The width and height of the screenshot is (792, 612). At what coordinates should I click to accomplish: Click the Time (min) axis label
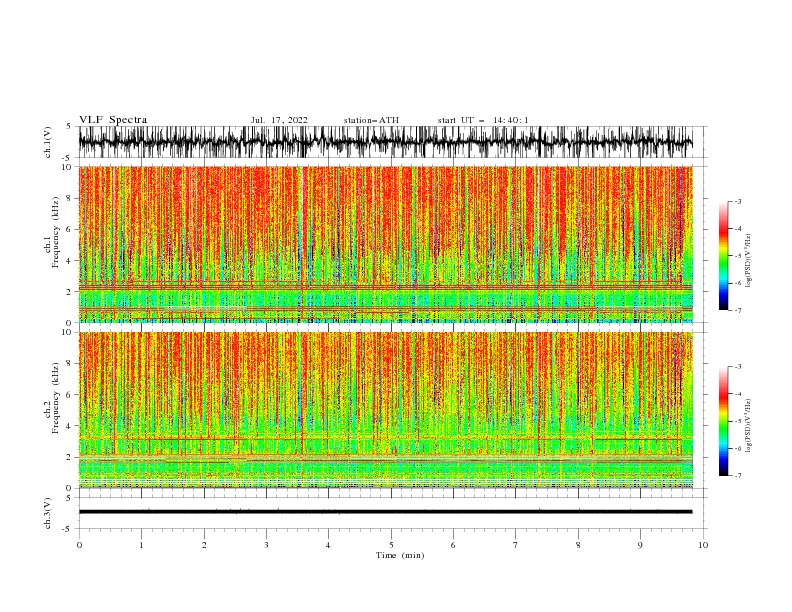[x=400, y=555]
